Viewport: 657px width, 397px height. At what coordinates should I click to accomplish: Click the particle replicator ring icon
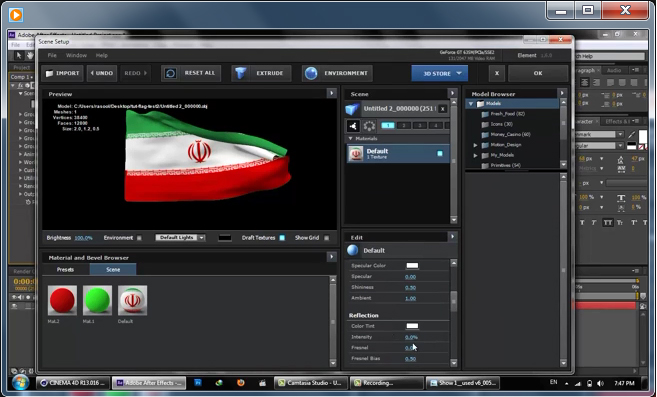point(369,125)
